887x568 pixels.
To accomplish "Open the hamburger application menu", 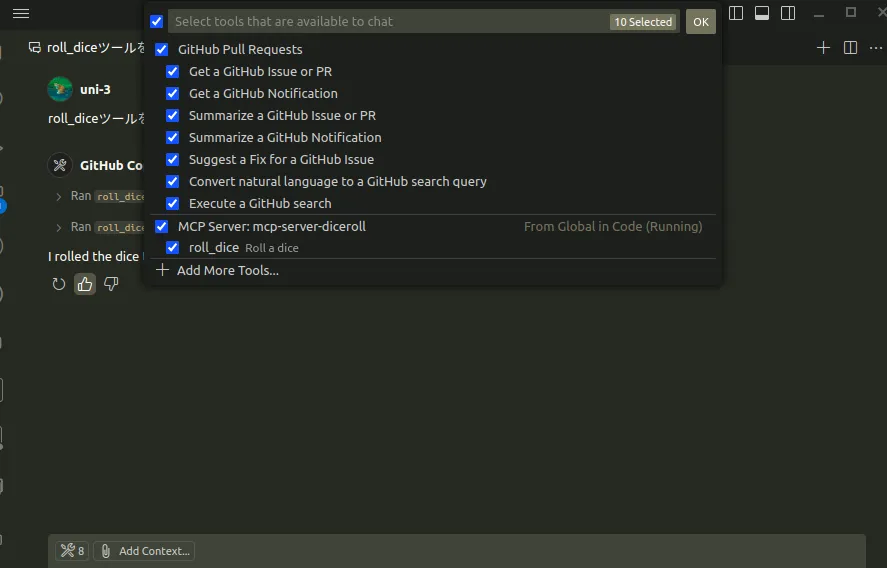I will 21,13.
